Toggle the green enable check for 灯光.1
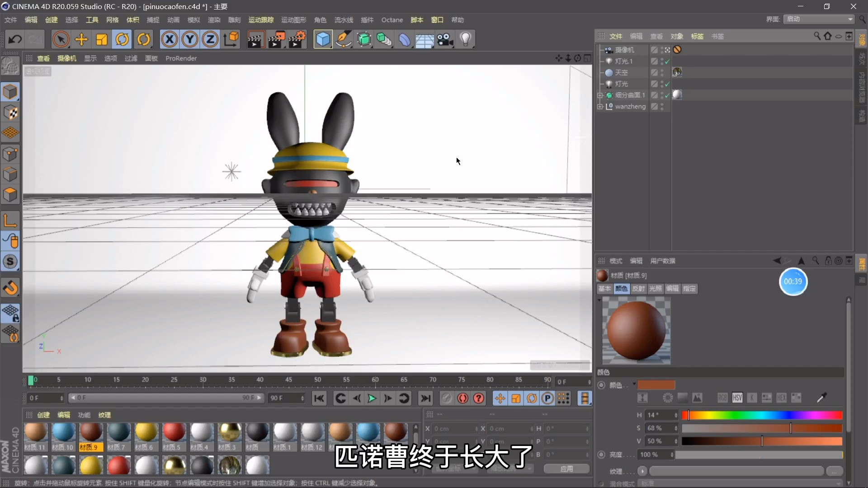The width and height of the screenshot is (868, 488). pos(667,61)
